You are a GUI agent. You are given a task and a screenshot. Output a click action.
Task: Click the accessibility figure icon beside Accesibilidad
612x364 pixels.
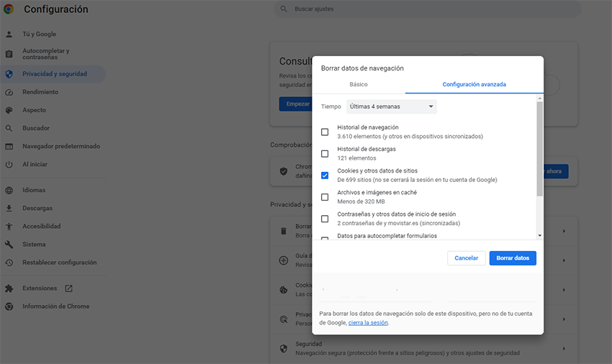pyautogui.click(x=9, y=227)
